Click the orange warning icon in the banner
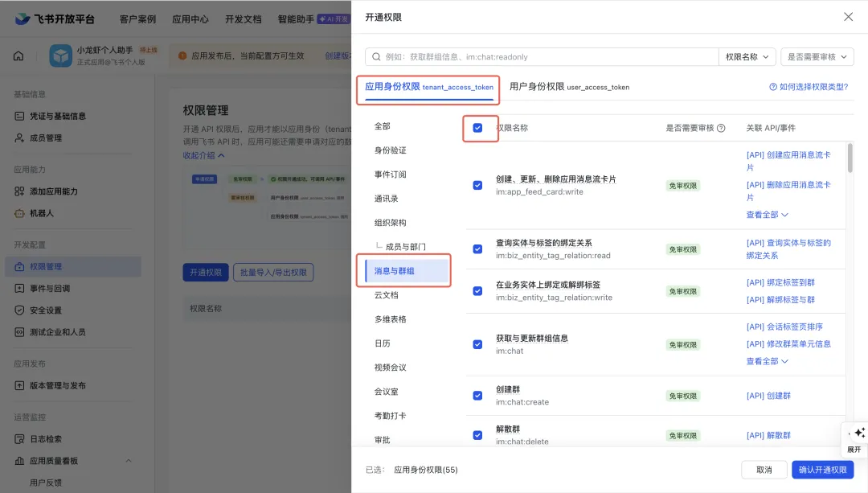 182,56
